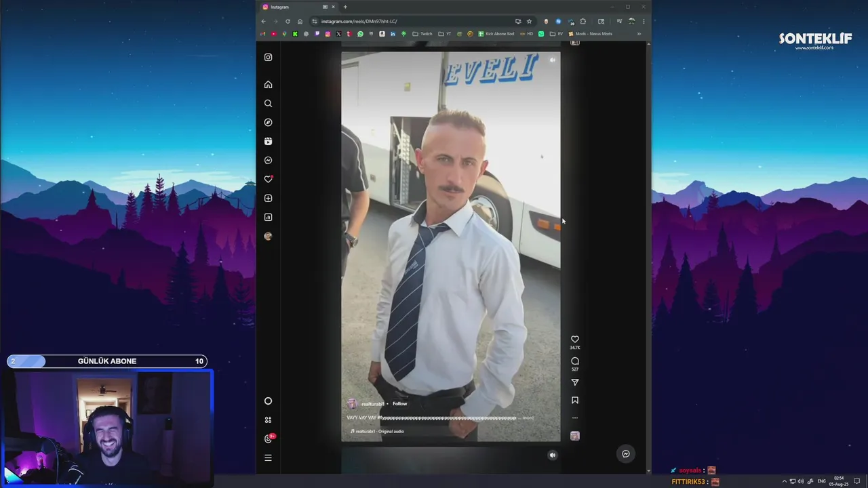
Task: Open comments on the reel
Action: 575,361
